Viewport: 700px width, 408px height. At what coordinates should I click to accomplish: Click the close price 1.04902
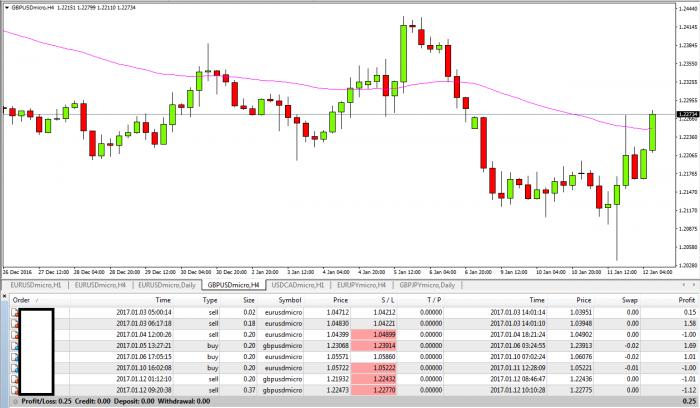point(581,334)
